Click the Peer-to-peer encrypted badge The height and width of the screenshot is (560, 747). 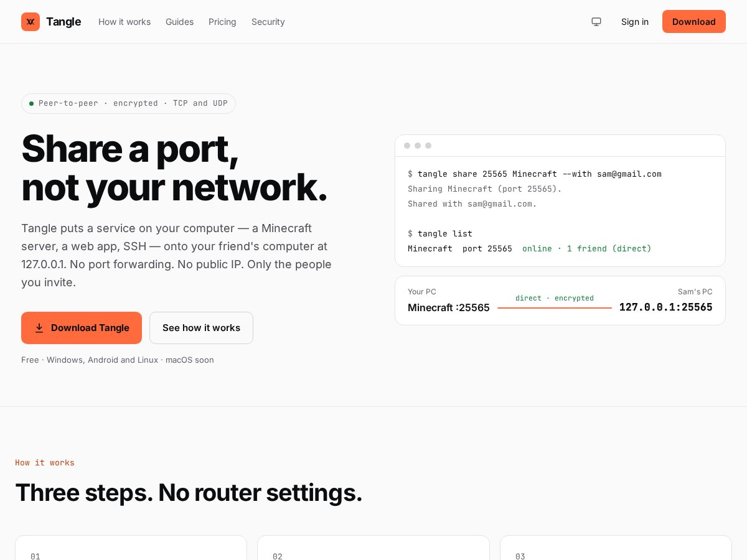pyautogui.click(x=128, y=103)
